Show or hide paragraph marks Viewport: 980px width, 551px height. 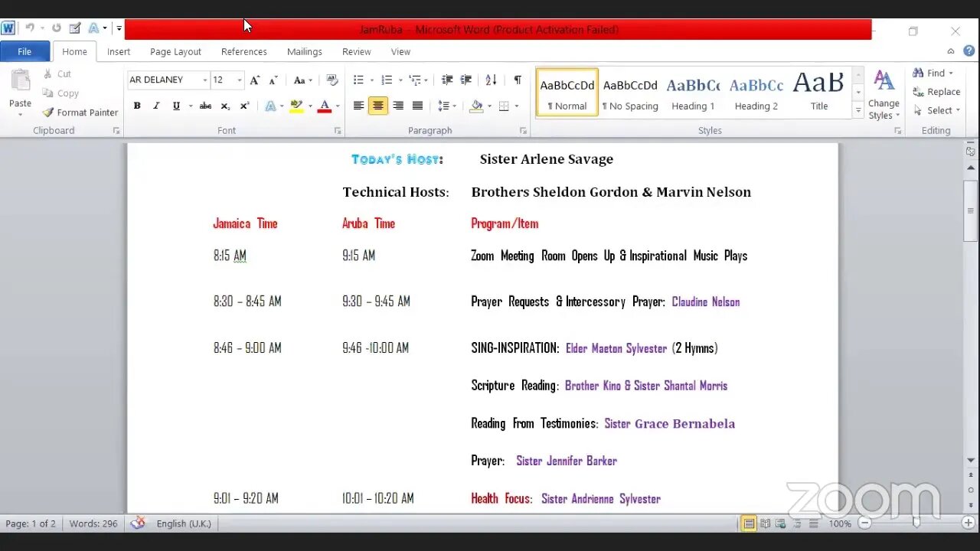(x=518, y=80)
